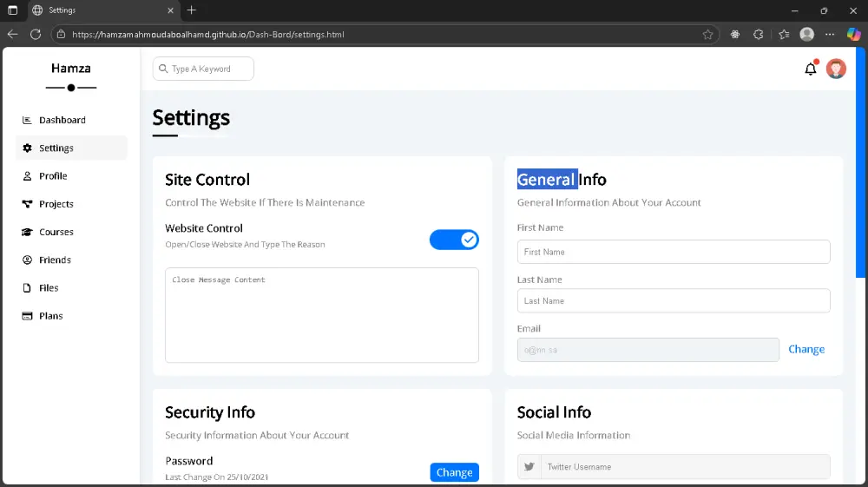
Task: Click the Files document icon
Action: pos(27,288)
